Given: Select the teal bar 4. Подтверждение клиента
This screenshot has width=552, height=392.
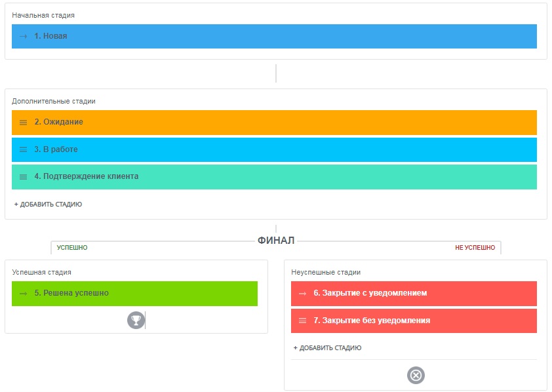Looking at the screenshot, I should pyautogui.click(x=274, y=176).
